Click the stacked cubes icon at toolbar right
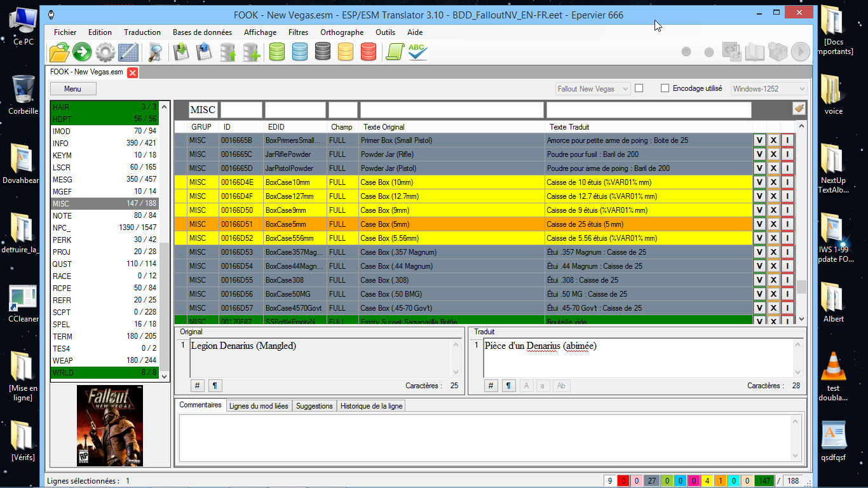The height and width of the screenshot is (488, 868). (x=777, y=51)
